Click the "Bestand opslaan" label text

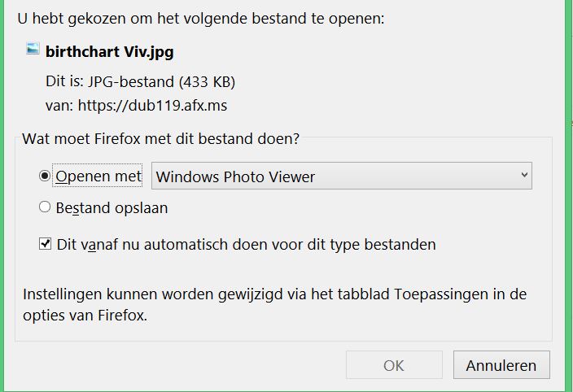click(x=112, y=208)
